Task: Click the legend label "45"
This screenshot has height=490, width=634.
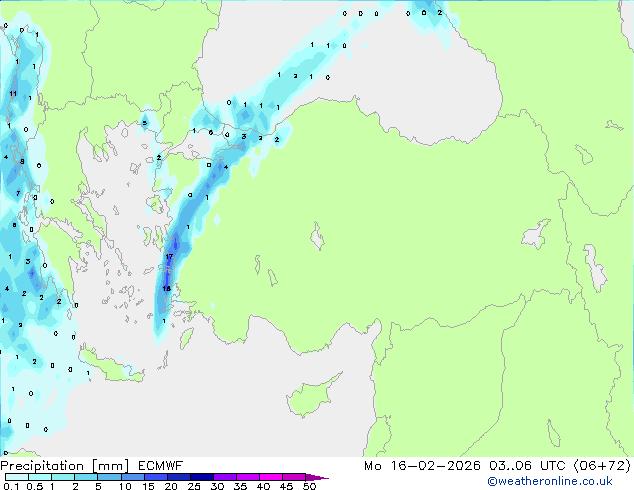Action: pos(286,486)
